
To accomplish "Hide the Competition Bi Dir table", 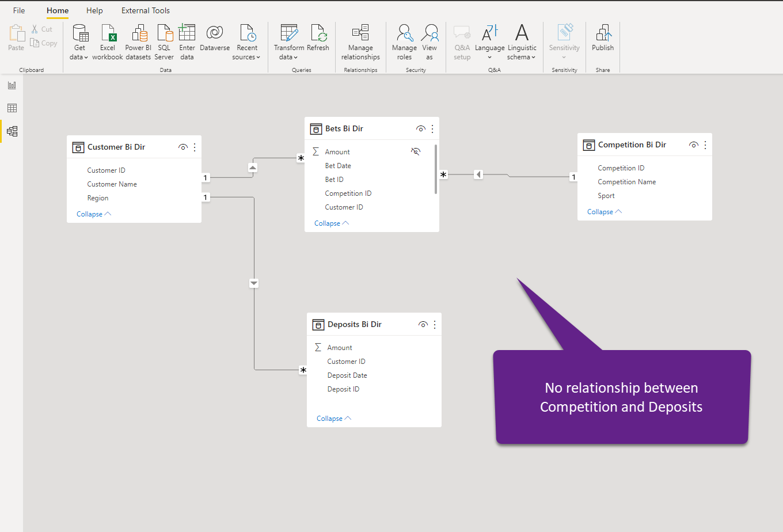I will tap(693, 145).
